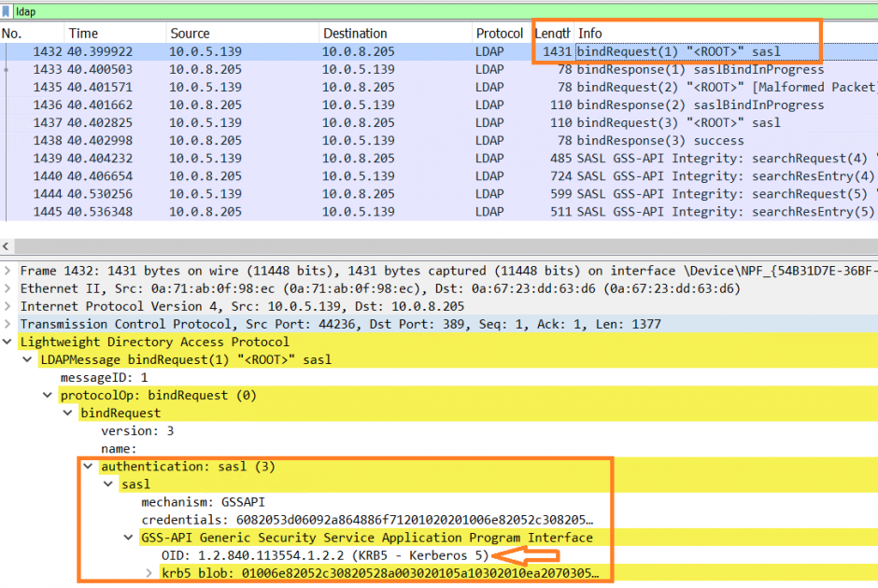The image size is (878, 588).
Task: Expand the krb5 blob field
Action: 149,572
